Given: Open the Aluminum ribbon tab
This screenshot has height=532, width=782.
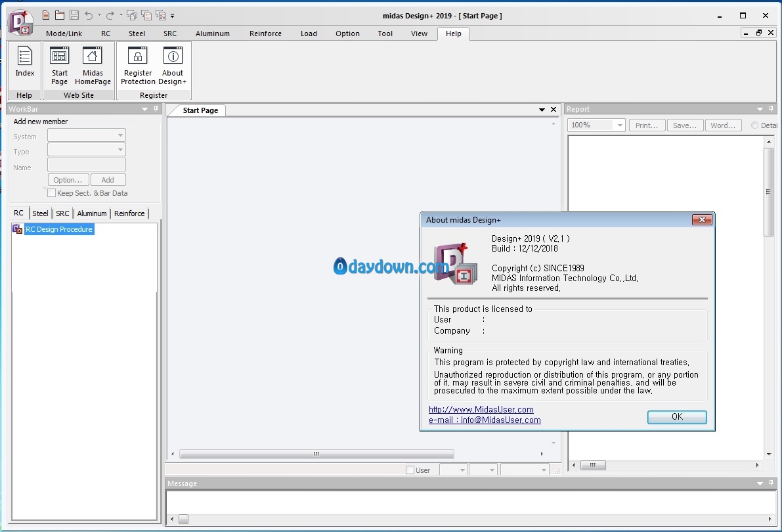Looking at the screenshot, I should (213, 33).
